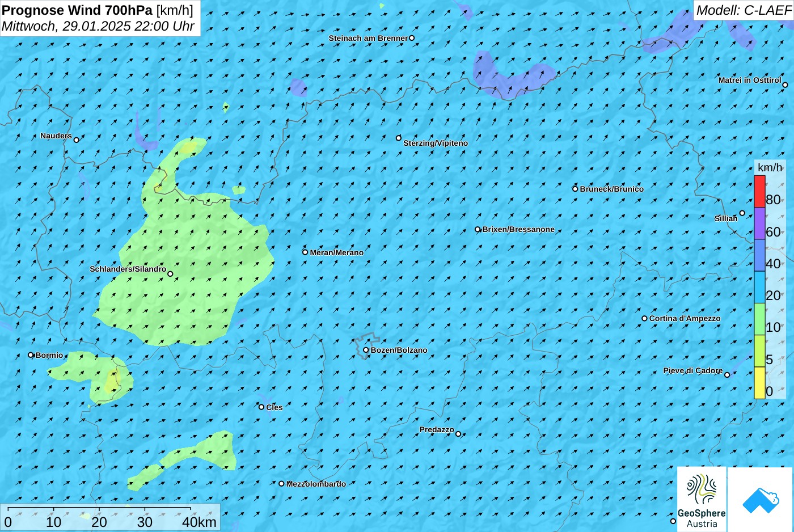Click the 'Predazzo' town label
The image size is (794, 532).
tap(437, 429)
